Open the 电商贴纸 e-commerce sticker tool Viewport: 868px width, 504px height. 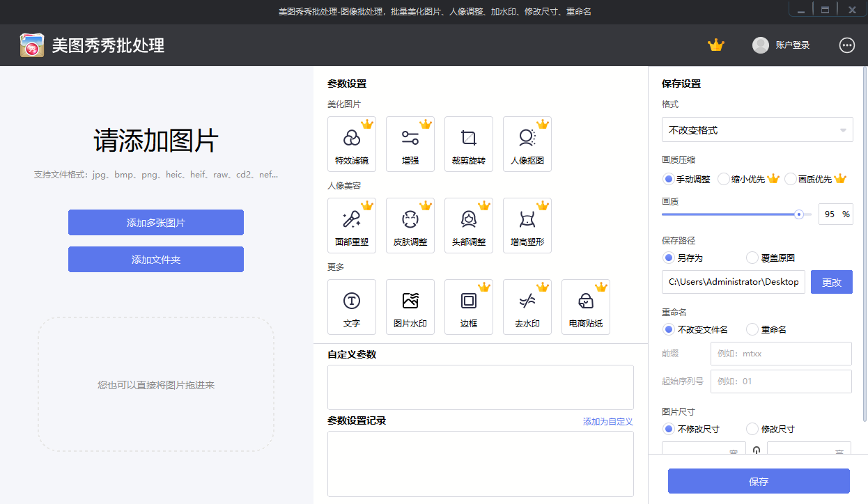(x=586, y=307)
